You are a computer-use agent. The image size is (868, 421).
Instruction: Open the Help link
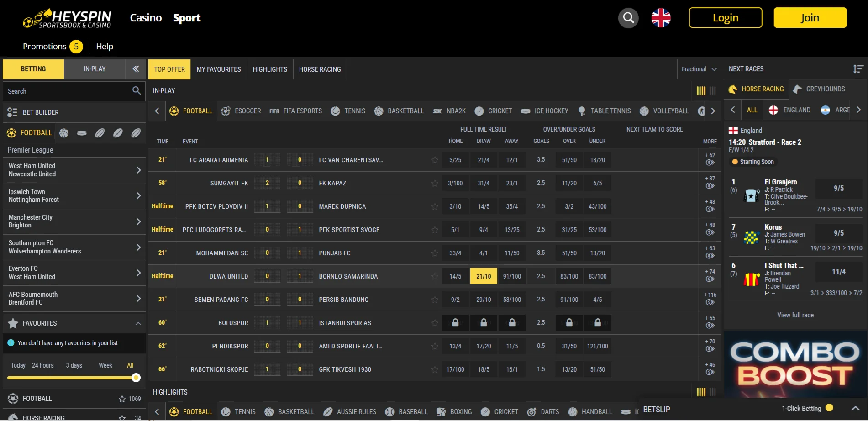point(105,47)
